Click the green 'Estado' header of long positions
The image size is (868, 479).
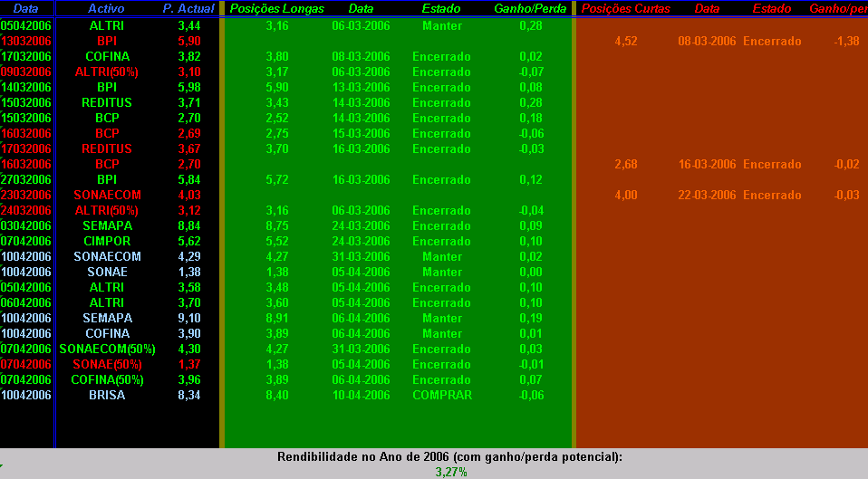pos(441,8)
